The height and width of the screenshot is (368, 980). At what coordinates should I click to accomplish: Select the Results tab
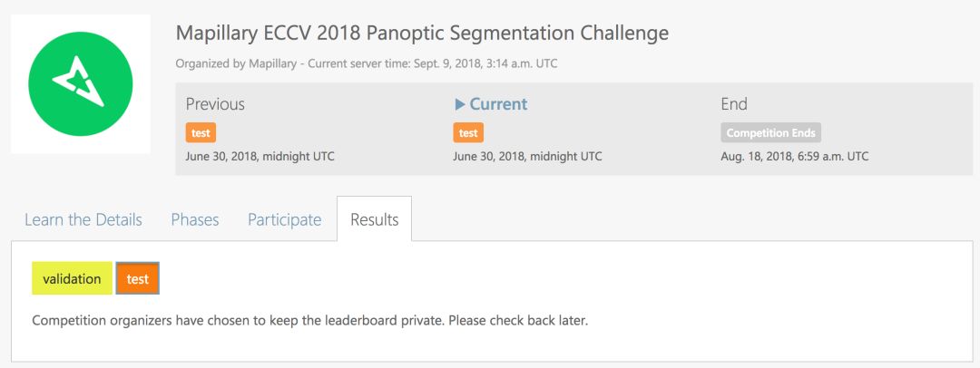point(374,219)
